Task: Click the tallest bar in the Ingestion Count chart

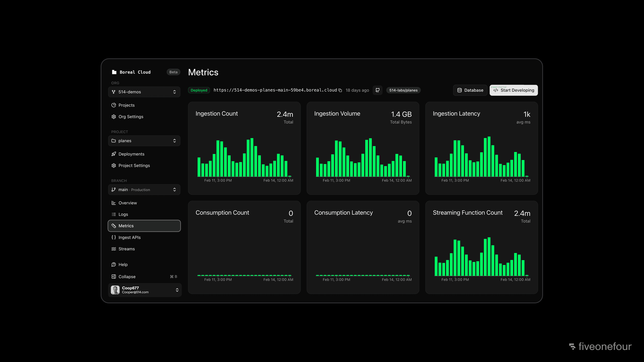Action: click(252, 157)
